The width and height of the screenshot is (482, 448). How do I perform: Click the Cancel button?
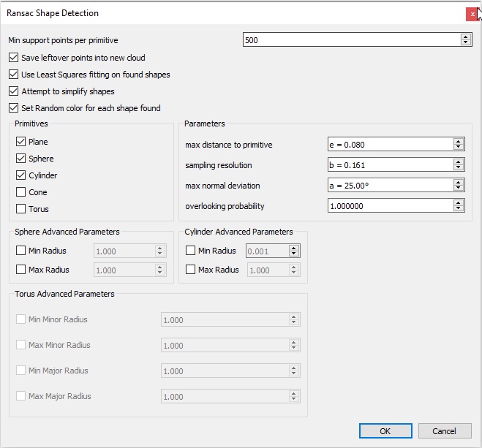444,431
